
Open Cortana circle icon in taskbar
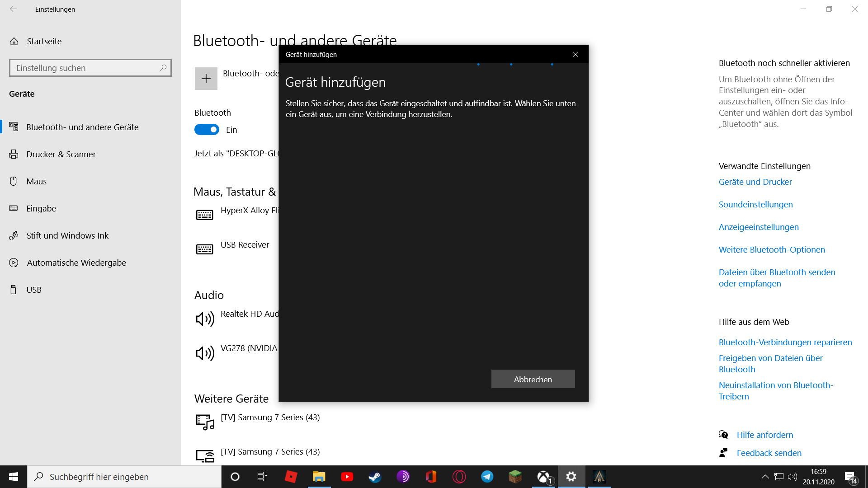tap(235, 477)
